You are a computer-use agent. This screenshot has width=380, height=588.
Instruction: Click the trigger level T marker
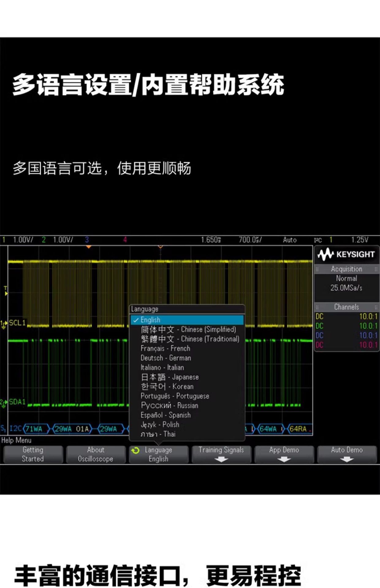click(x=6, y=291)
